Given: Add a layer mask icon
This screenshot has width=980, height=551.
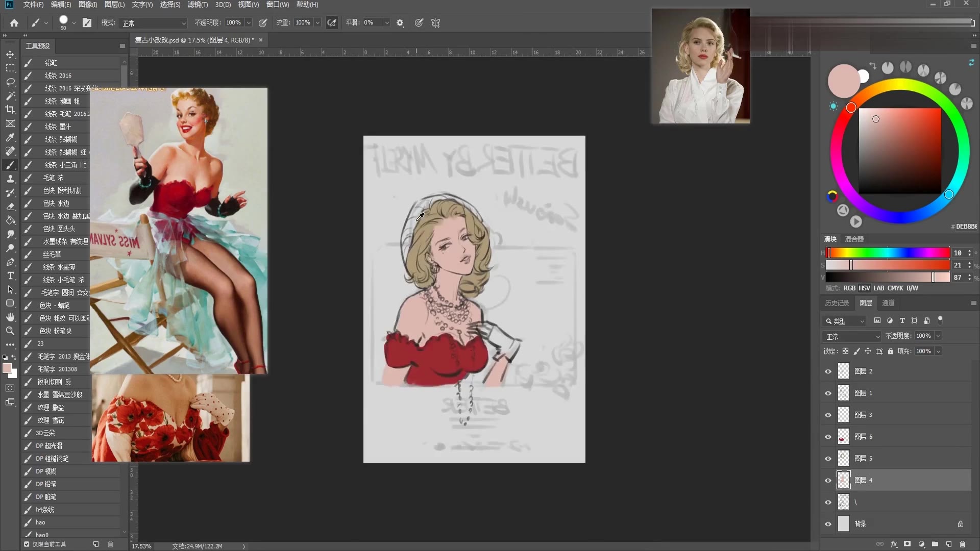Looking at the screenshot, I should [908, 544].
